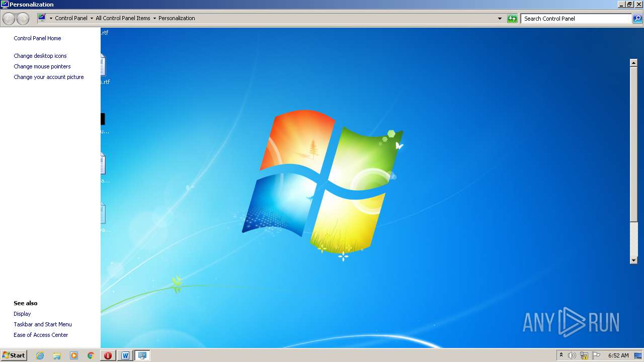Go to All Control Panel Items breadcrumb
The width and height of the screenshot is (644, 362).
coord(123,18)
